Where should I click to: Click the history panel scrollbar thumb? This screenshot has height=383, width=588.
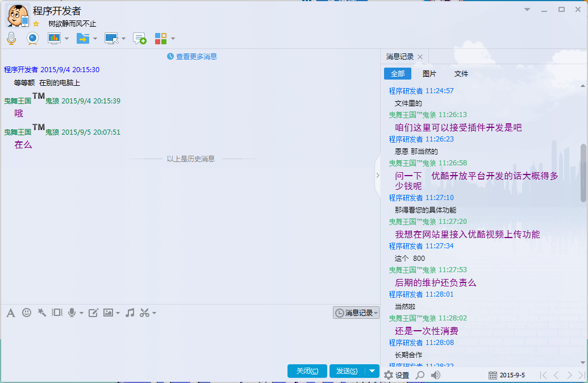[583, 173]
